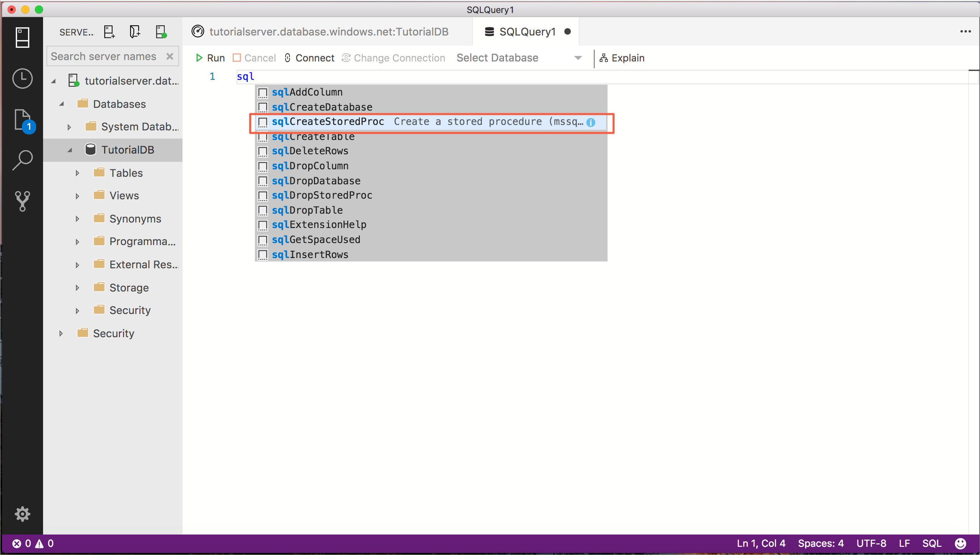Open the Select Database dropdown
This screenshot has height=555, width=980.
click(518, 58)
